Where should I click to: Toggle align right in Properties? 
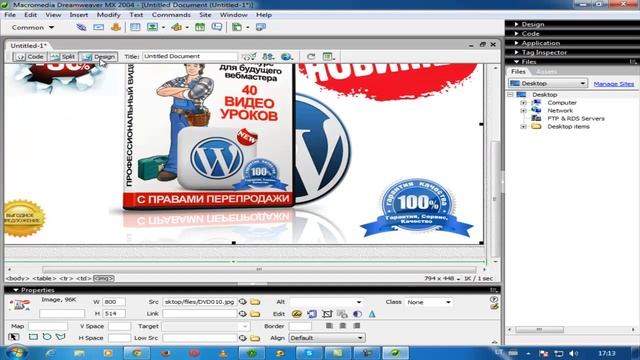point(356,326)
